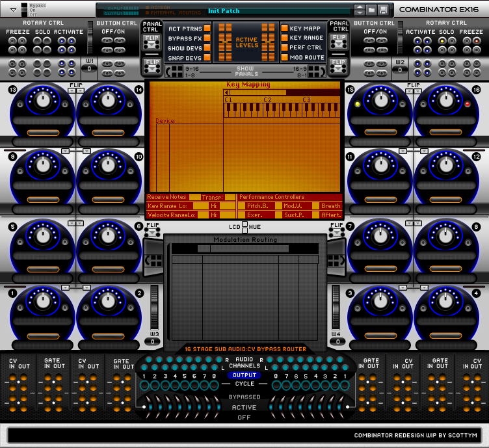
Task: Click the W1 value display
Action: [90, 69]
